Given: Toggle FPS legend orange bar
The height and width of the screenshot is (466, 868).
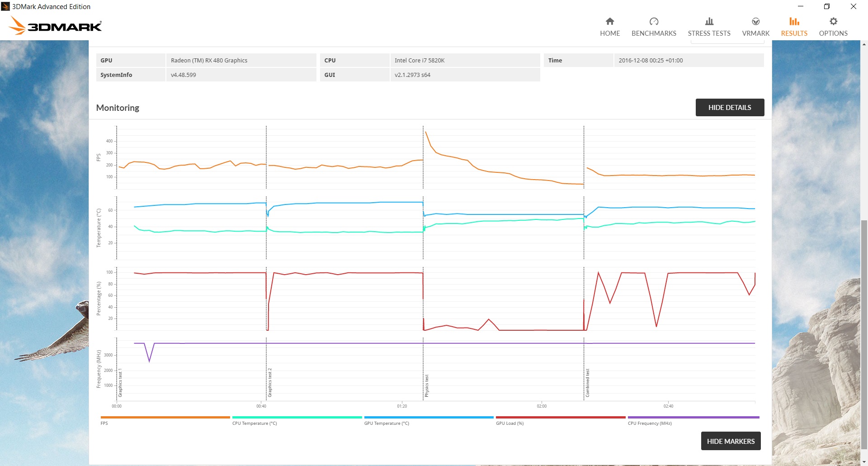Looking at the screenshot, I should tap(165, 417).
